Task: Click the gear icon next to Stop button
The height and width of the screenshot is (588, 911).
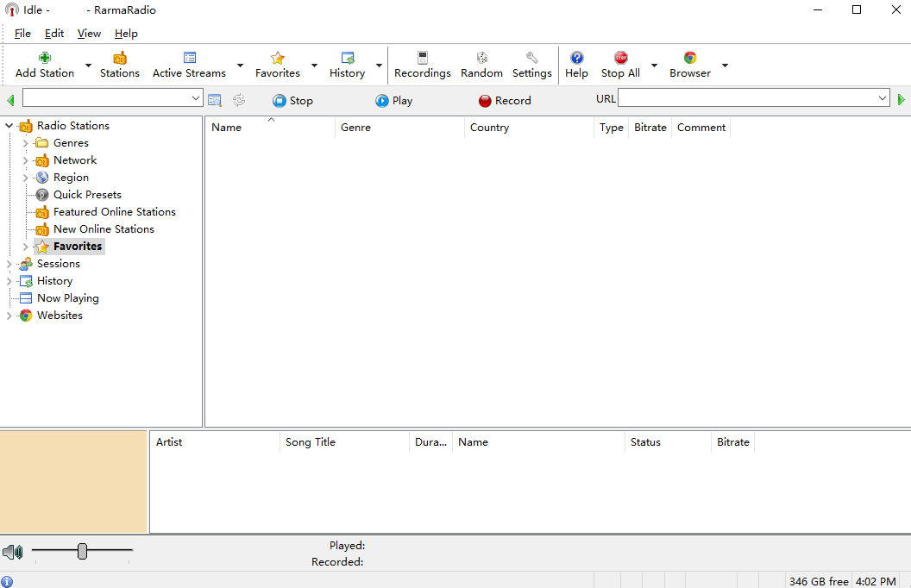Action: coord(239,100)
